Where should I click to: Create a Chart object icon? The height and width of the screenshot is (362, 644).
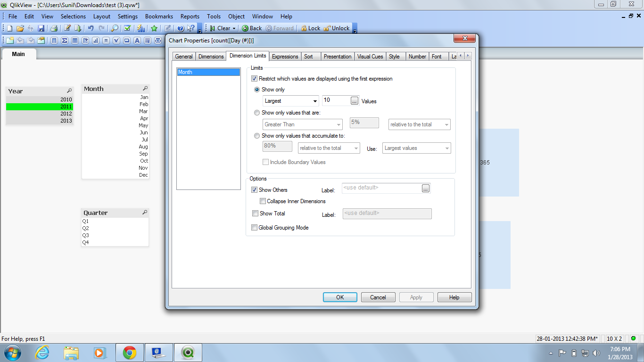point(96,41)
